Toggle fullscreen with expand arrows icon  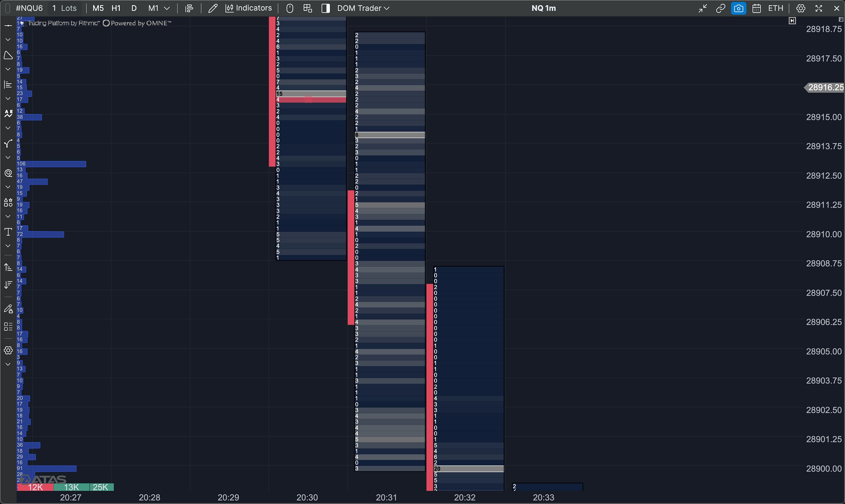pos(819,8)
